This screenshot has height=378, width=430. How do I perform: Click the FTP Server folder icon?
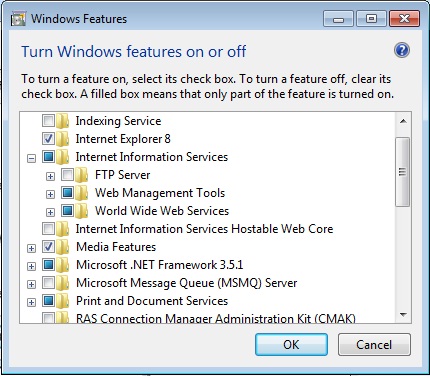pyautogui.click(x=82, y=175)
